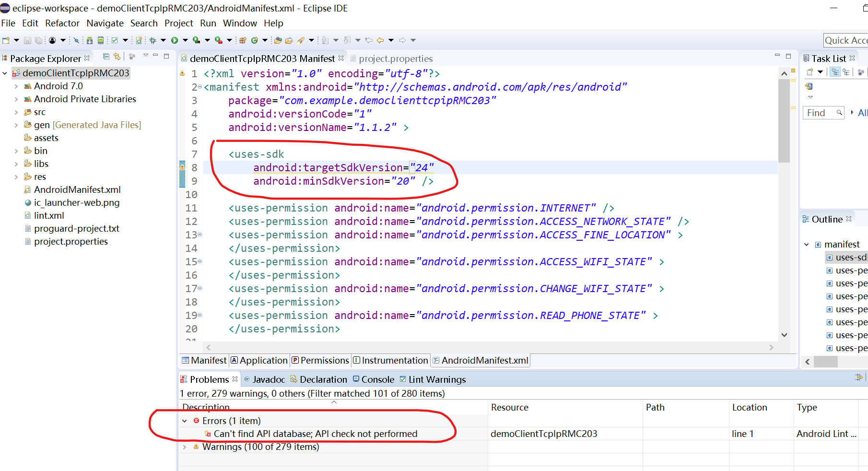
Task: Open the Console view tab
Action: [x=374, y=379]
